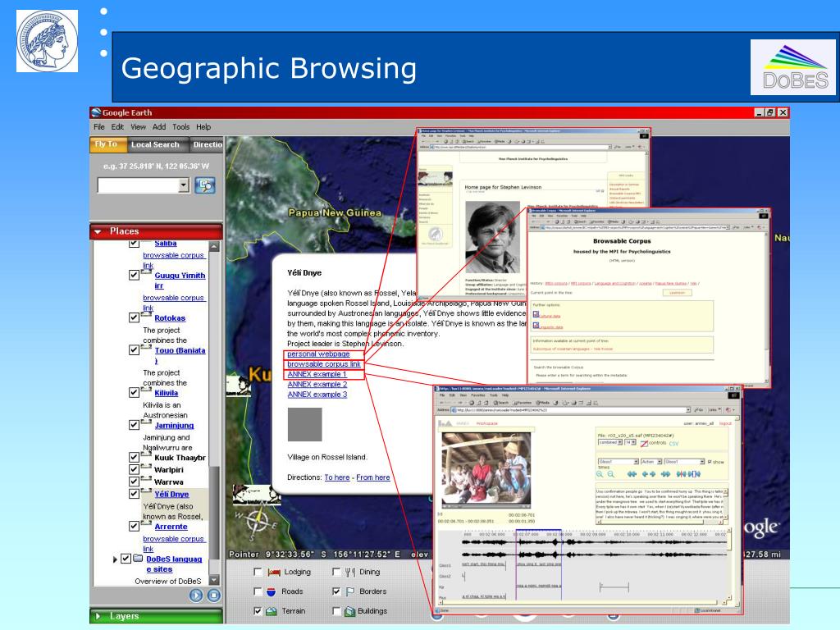Click the Buildings 3D block icon
The height and width of the screenshot is (630, 840).
349,611
